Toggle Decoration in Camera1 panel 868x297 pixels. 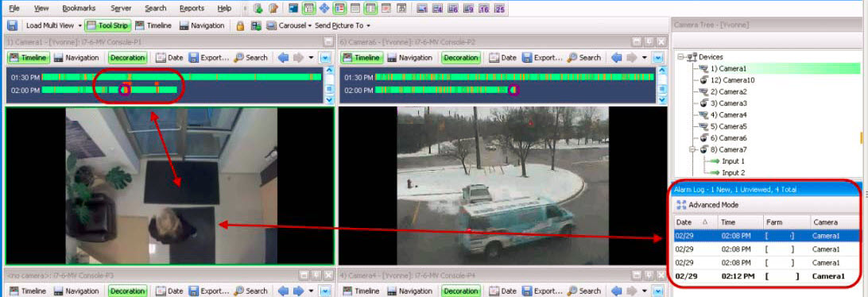(127, 57)
